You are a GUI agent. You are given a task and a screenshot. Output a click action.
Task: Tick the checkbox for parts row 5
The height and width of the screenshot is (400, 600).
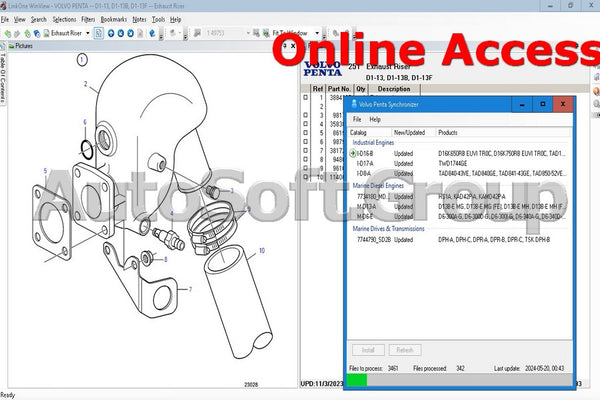pos(305,133)
